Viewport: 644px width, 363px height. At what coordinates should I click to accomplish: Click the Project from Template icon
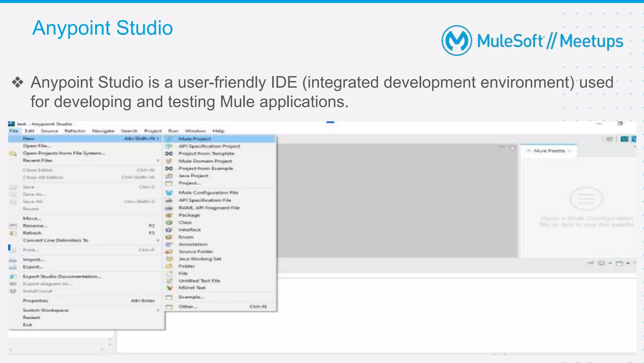pos(169,153)
